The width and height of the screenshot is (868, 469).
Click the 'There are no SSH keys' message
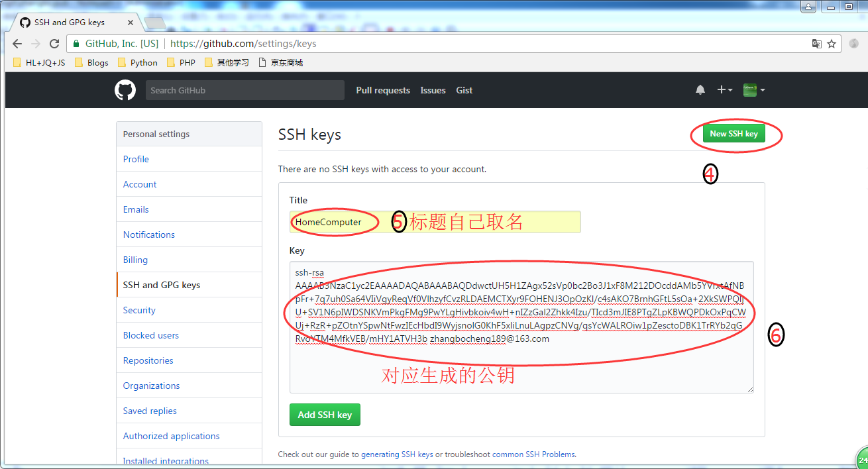click(x=382, y=169)
